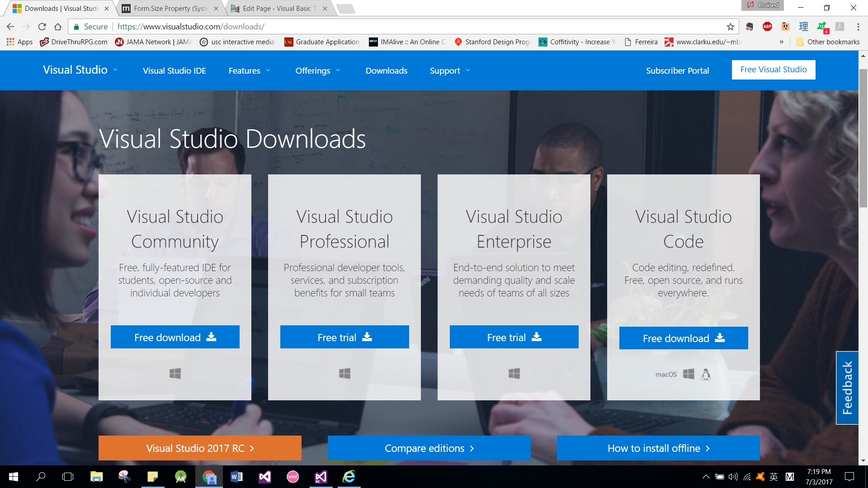868x488 pixels.
Task: Open the Stanford Design Program bookmark
Action: tap(492, 42)
